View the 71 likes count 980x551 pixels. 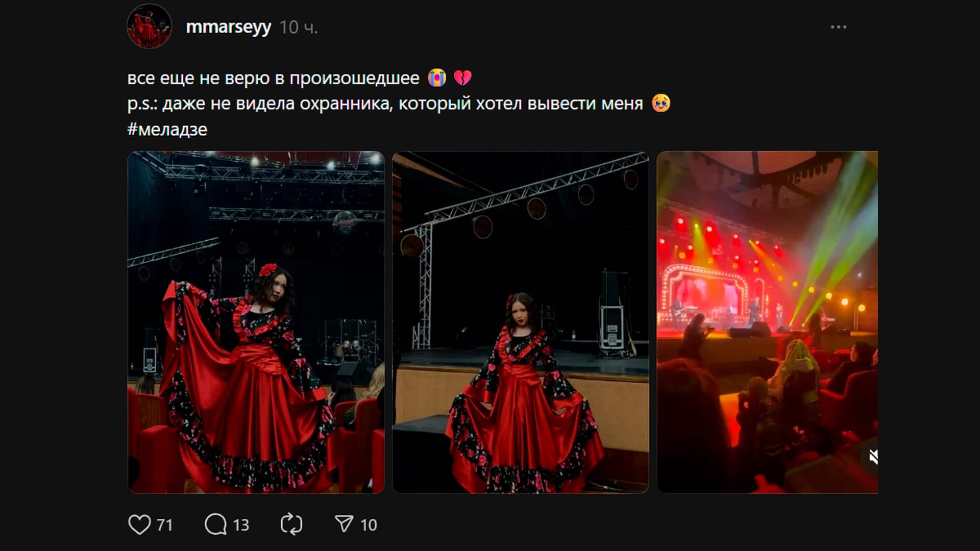pyautogui.click(x=164, y=525)
